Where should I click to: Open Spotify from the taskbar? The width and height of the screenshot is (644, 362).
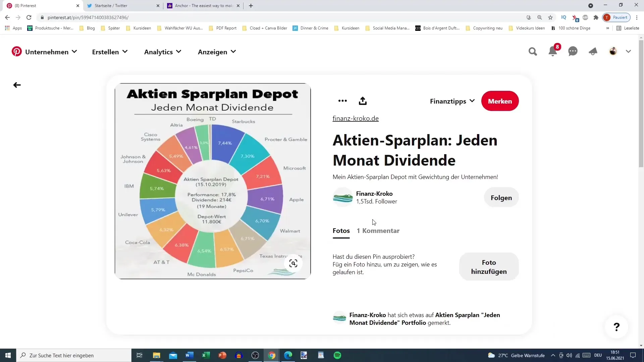(337, 355)
